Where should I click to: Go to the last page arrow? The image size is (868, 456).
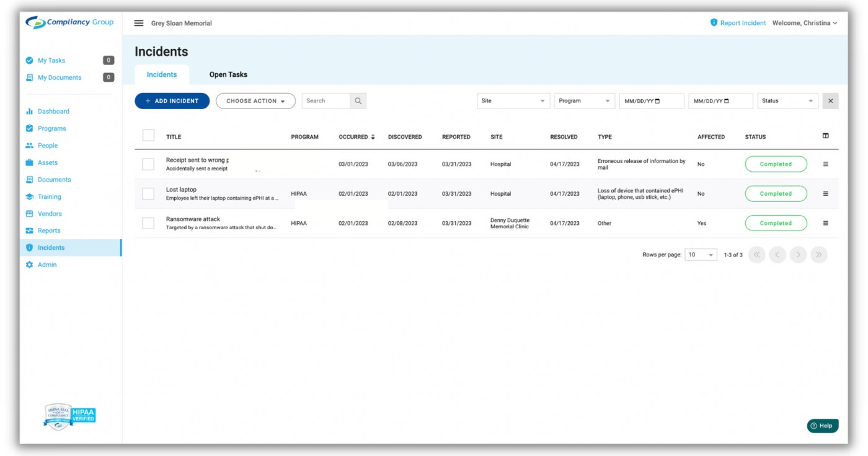click(819, 255)
